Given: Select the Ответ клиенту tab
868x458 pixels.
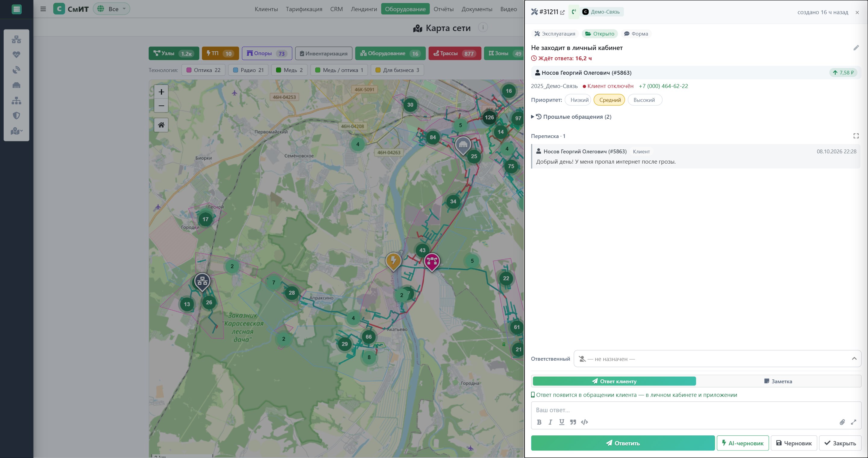Looking at the screenshot, I should [x=614, y=381].
